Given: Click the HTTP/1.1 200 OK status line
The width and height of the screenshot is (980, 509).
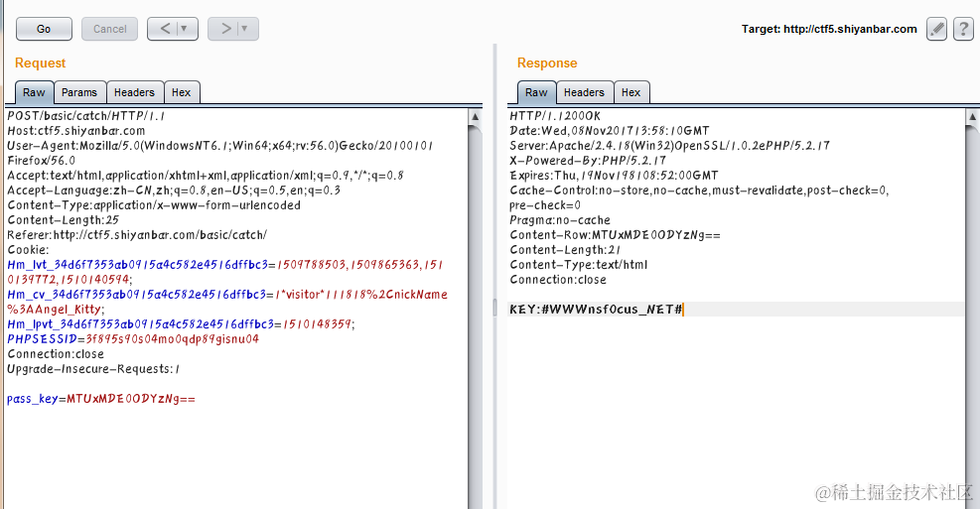Looking at the screenshot, I should (555, 115).
